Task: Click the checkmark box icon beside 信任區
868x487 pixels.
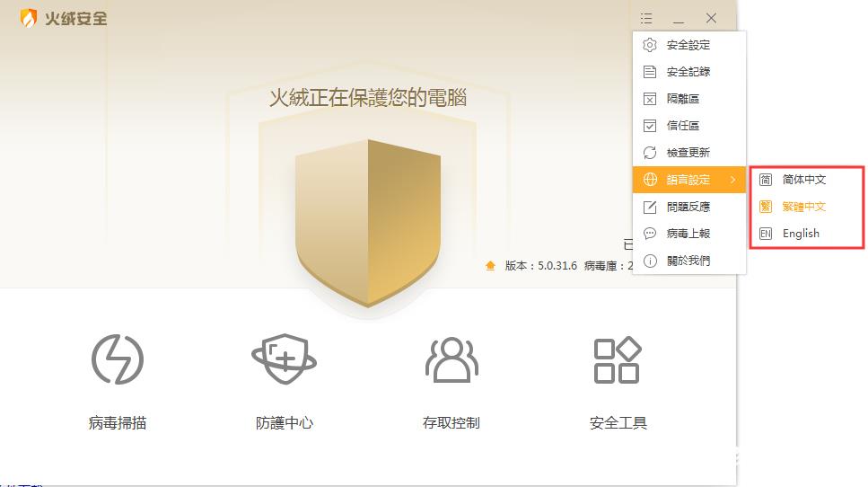Action: point(650,126)
